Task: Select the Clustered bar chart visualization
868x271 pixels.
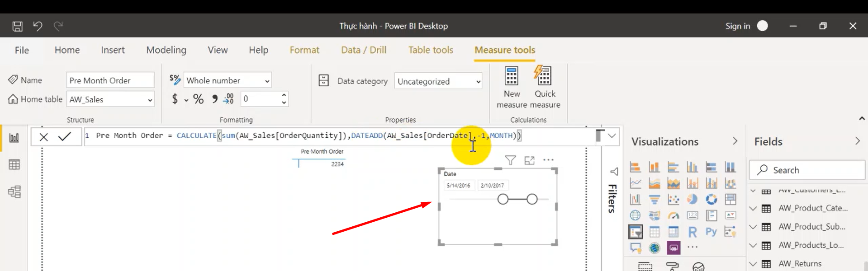Action: tap(674, 167)
